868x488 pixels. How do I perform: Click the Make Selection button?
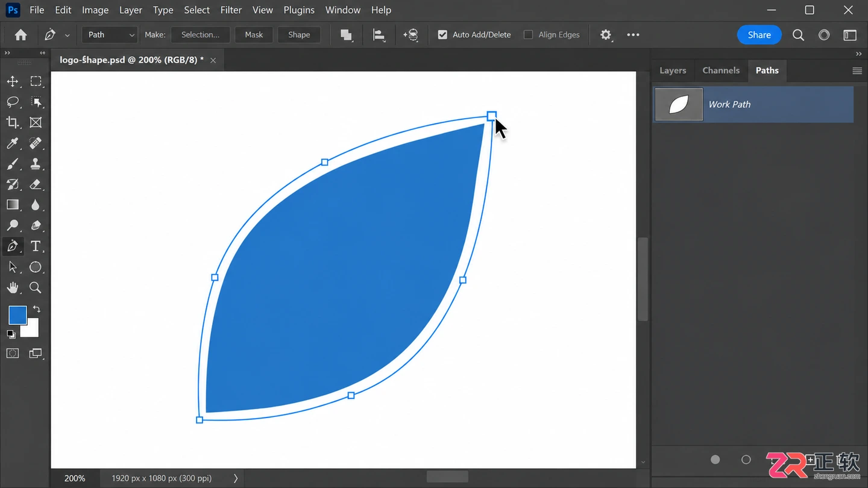point(200,35)
